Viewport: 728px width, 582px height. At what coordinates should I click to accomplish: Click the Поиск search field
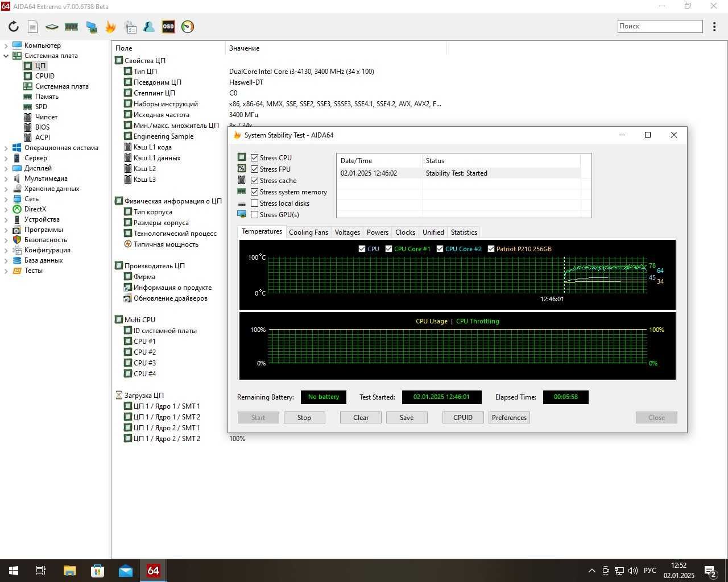pos(660,26)
